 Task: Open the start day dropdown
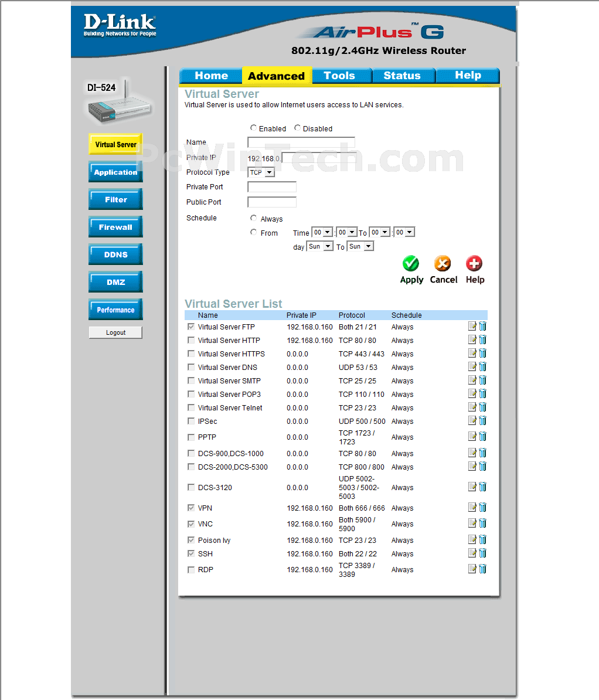[319, 246]
